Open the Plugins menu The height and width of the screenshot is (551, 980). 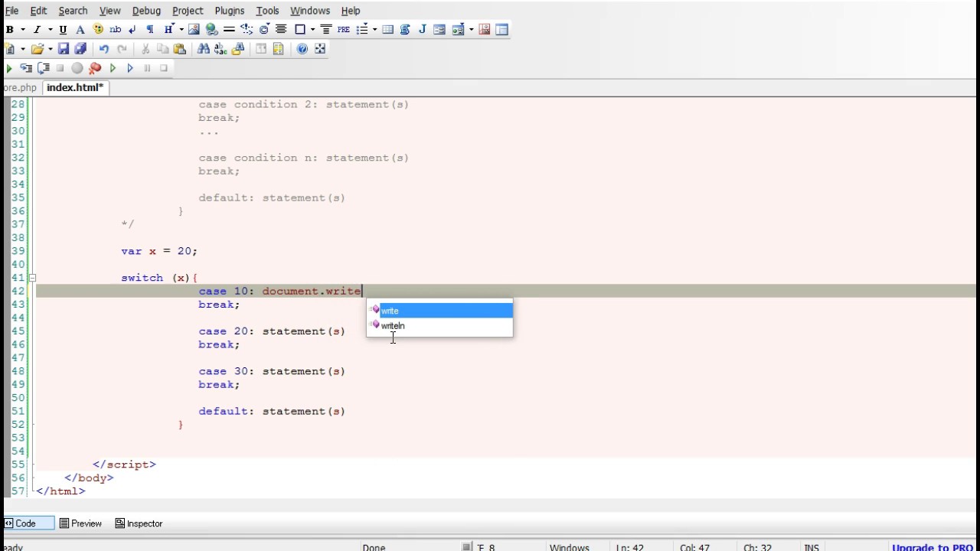pos(229,11)
